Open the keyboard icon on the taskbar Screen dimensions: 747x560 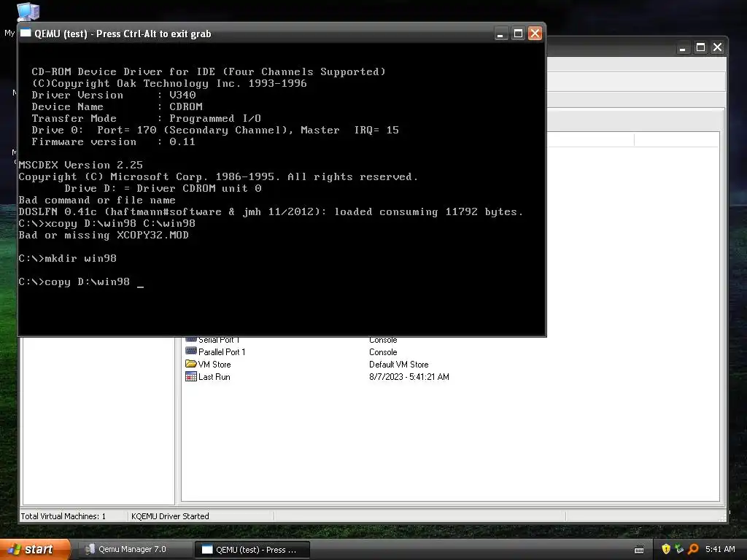tap(639, 550)
